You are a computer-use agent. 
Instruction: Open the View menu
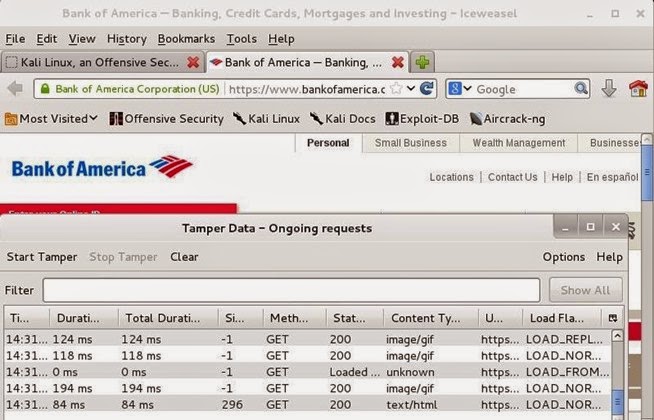(x=82, y=39)
